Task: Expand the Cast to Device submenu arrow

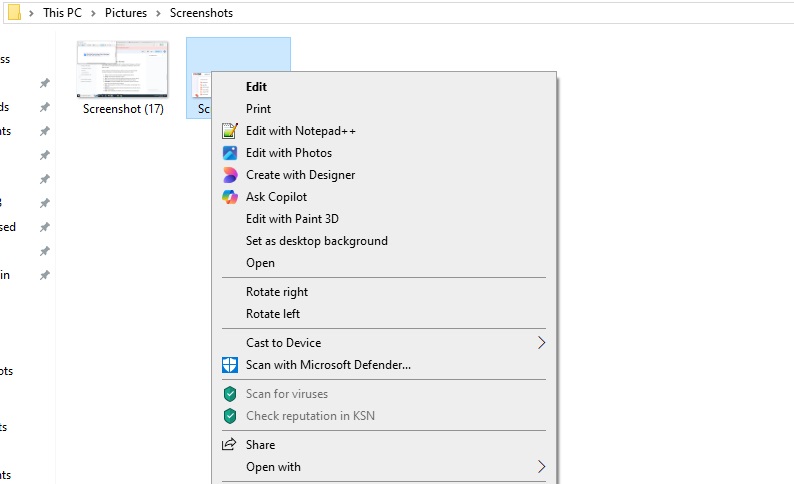Action: 541,343
